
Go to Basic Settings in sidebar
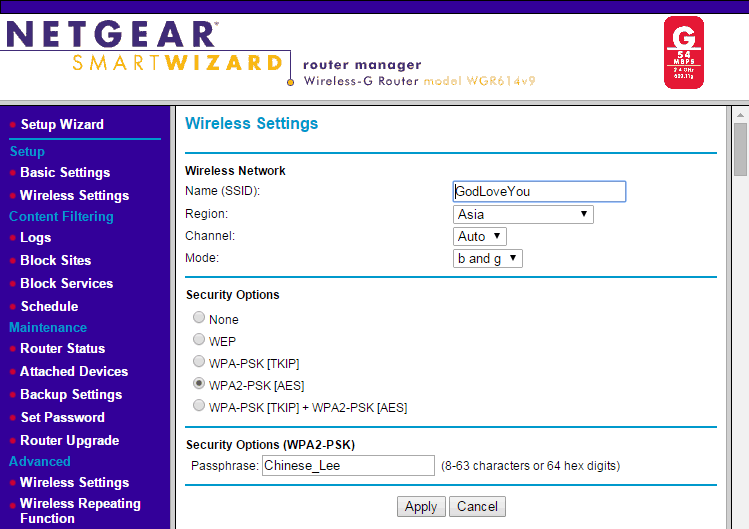click(x=65, y=172)
